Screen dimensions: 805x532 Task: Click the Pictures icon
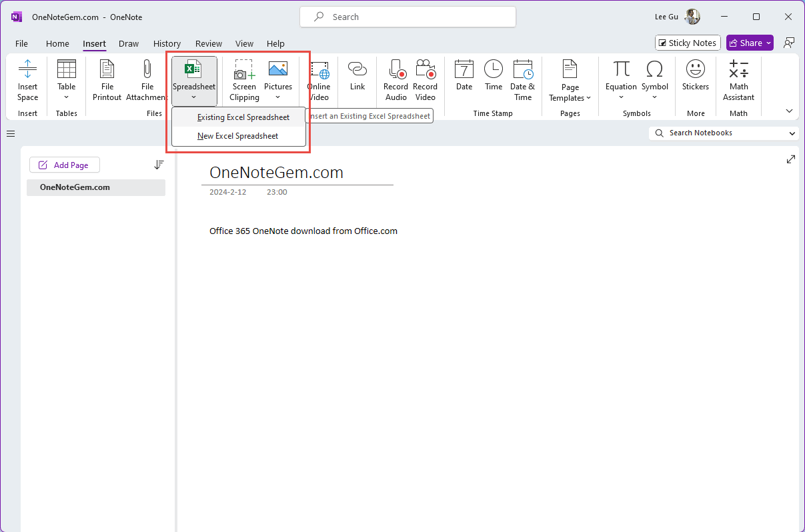click(x=278, y=69)
